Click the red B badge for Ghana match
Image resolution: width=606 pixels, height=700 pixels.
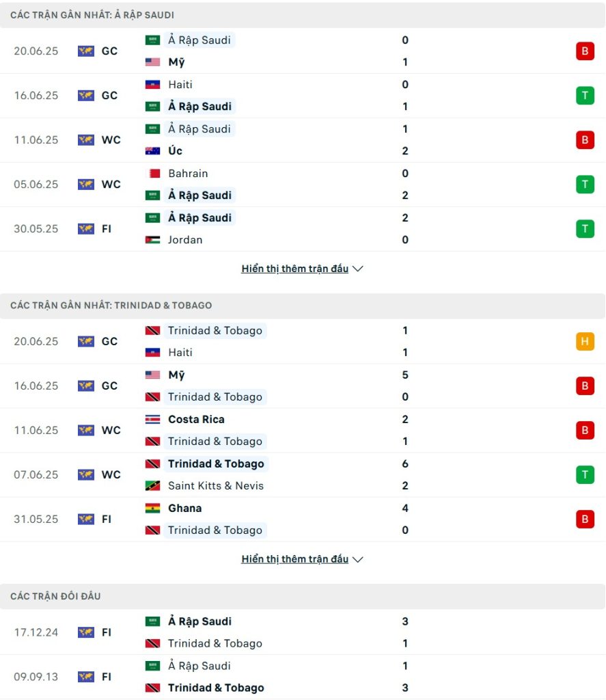coord(585,520)
